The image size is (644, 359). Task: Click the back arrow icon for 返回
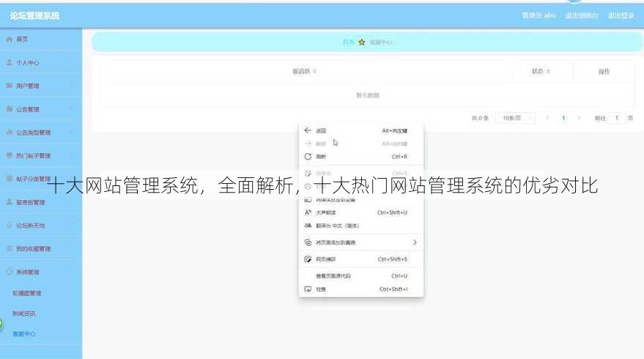[x=308, y=130]
